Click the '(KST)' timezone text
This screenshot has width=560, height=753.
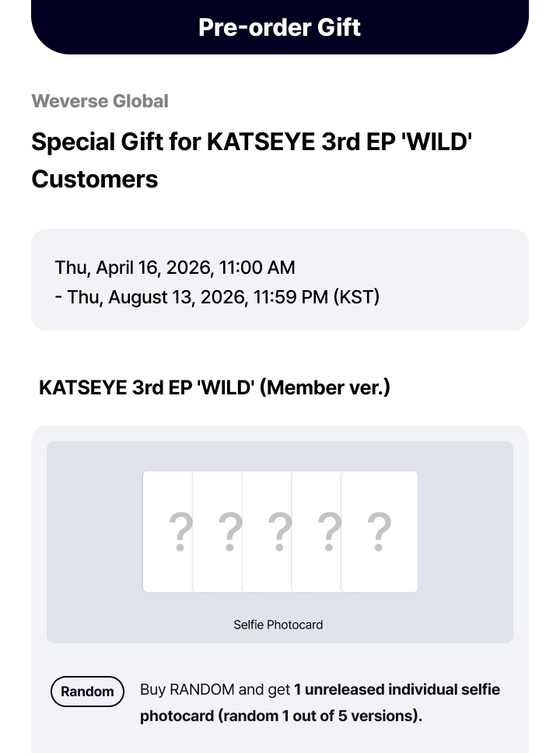point(356,297)
